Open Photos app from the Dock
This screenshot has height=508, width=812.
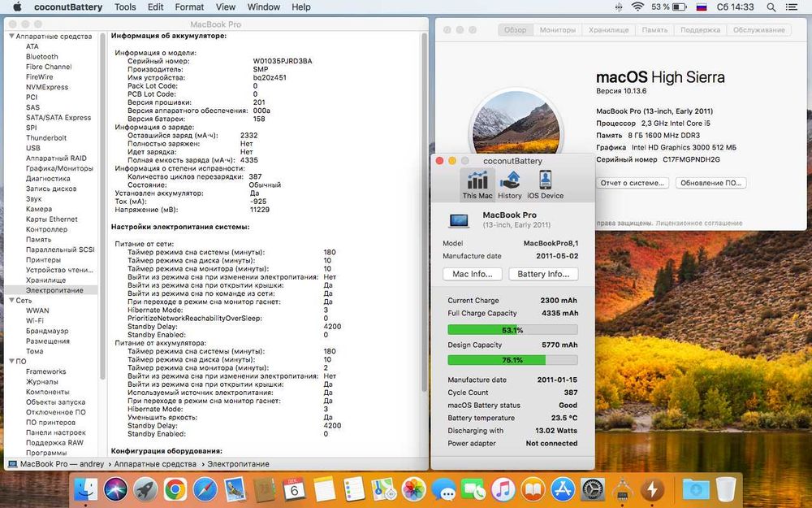click(414, 489)
